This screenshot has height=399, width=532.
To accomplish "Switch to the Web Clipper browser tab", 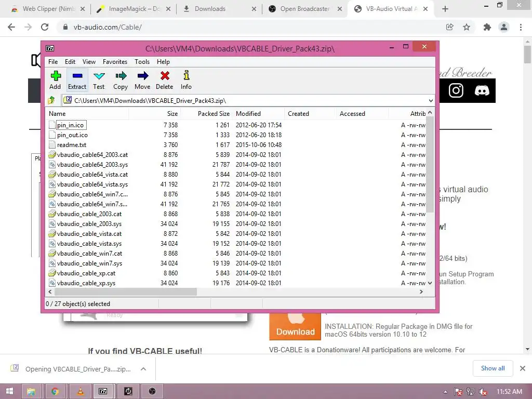I will (48, 9).
